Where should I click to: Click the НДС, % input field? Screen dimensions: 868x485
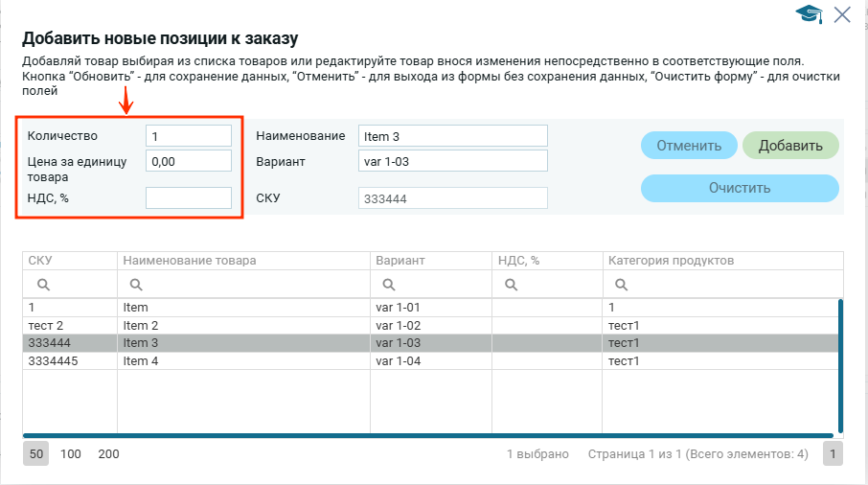188,197
